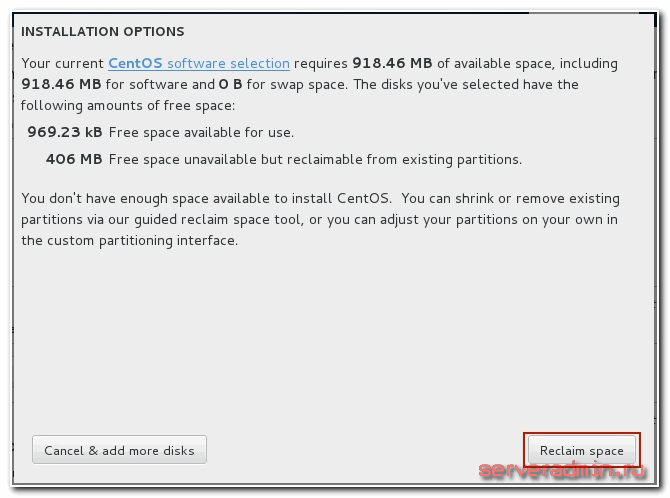This screenshot has width=670, height=498.
Task: Click the 'Your current' text before the link
Action: 62,63
